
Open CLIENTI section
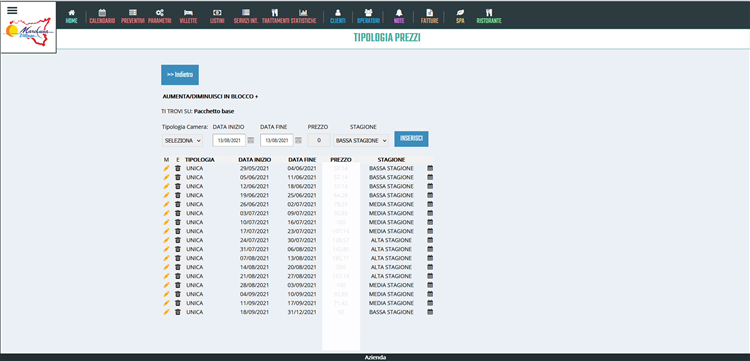(x=338, y=17)
